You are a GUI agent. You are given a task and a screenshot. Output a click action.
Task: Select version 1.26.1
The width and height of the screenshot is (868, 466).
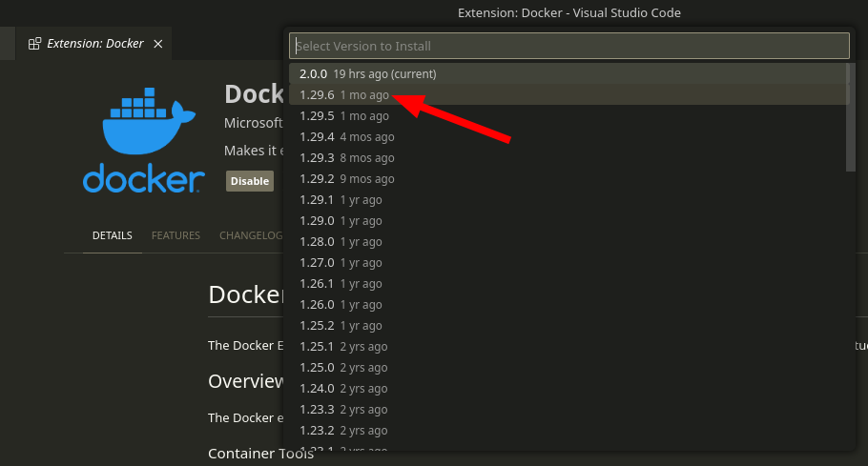(x=569, y=284)
